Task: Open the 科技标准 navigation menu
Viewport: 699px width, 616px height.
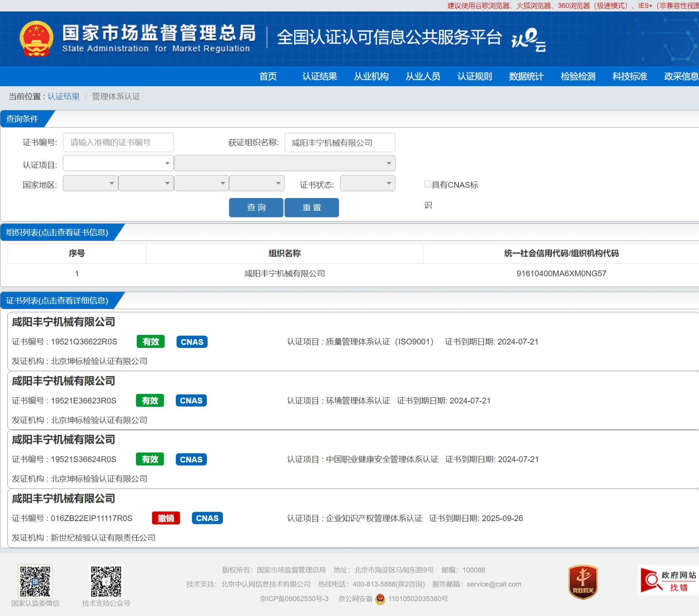Action: 630,76
